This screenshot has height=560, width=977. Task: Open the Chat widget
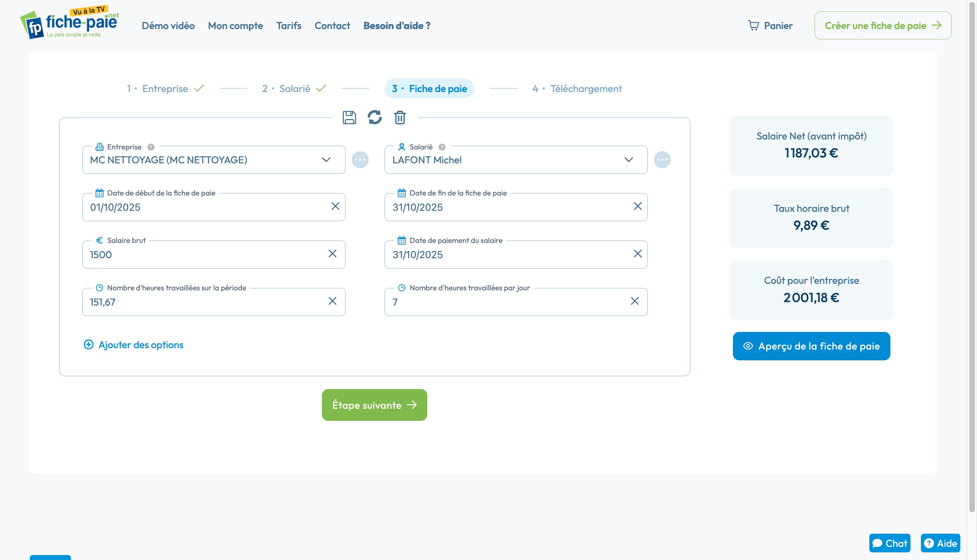tap(889, 543)
